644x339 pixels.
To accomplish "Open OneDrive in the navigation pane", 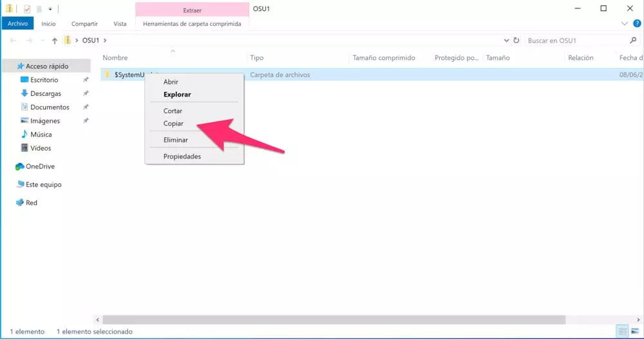I will click(x=39, y=167).
